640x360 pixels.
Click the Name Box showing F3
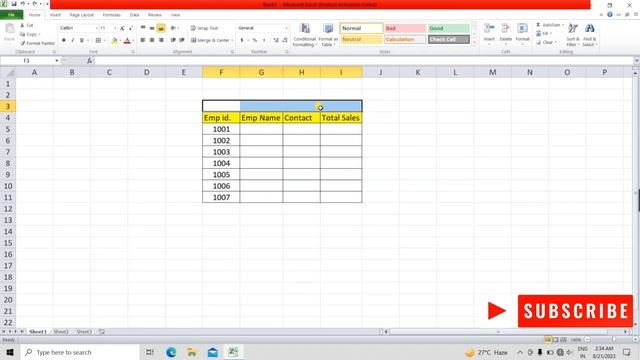pos(27,61)
